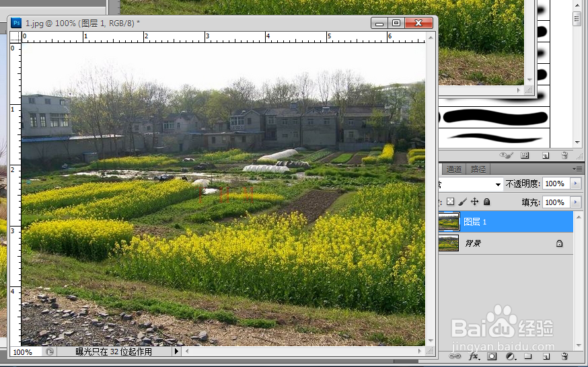588x367 pixels.
Task: Click the document horizontal scroll left arrow
Action: coord(187,352)
